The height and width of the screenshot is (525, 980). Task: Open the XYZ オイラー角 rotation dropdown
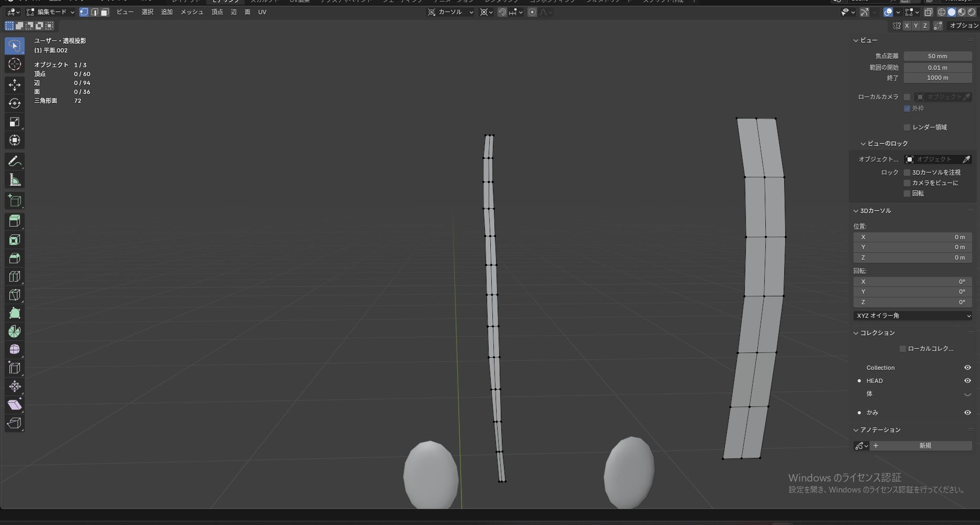(913, 316)
